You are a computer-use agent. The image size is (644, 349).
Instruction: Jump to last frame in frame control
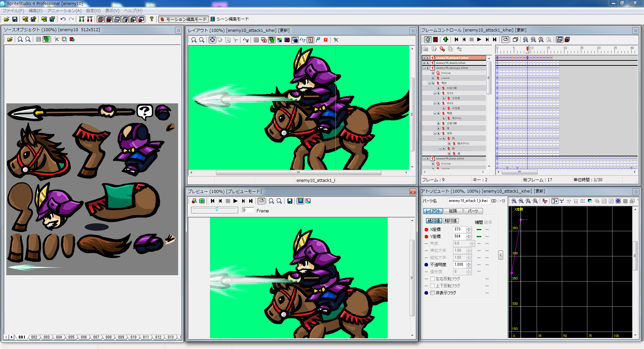495,40
